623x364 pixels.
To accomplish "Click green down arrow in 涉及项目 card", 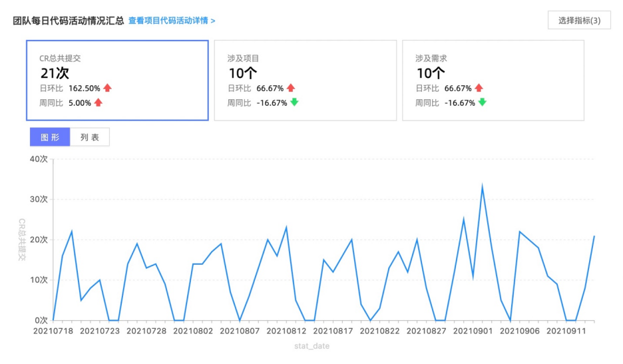I will [x=294, y=102].
